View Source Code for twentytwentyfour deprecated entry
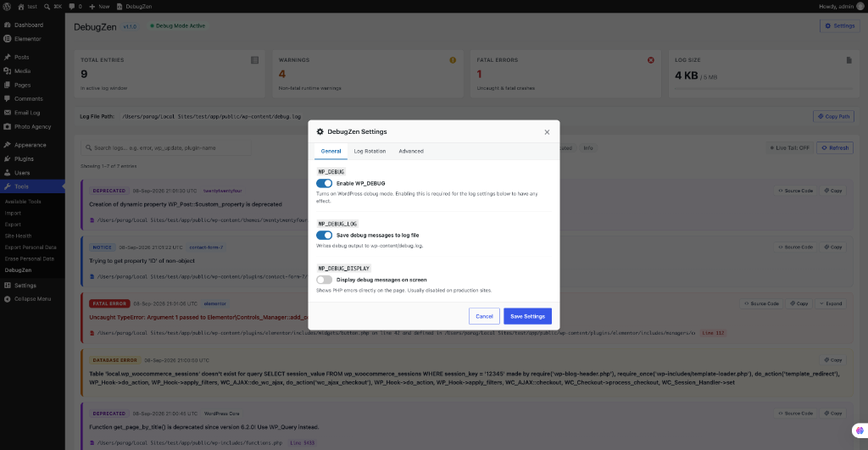The height and width of the screenshot is (450, 868). [795, 191]
